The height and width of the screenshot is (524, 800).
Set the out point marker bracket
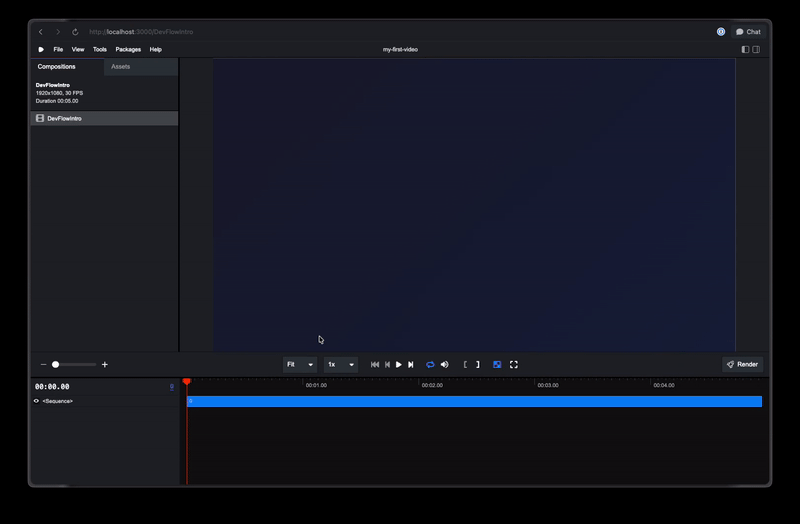click(478, 364)
